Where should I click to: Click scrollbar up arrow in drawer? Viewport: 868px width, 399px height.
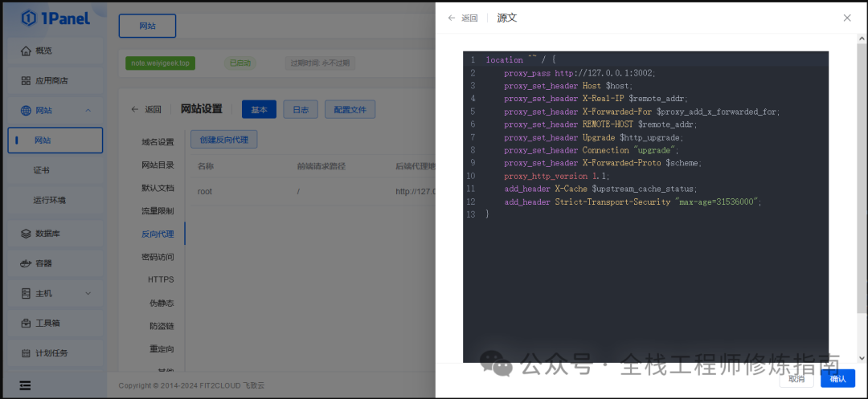point(862,38)
